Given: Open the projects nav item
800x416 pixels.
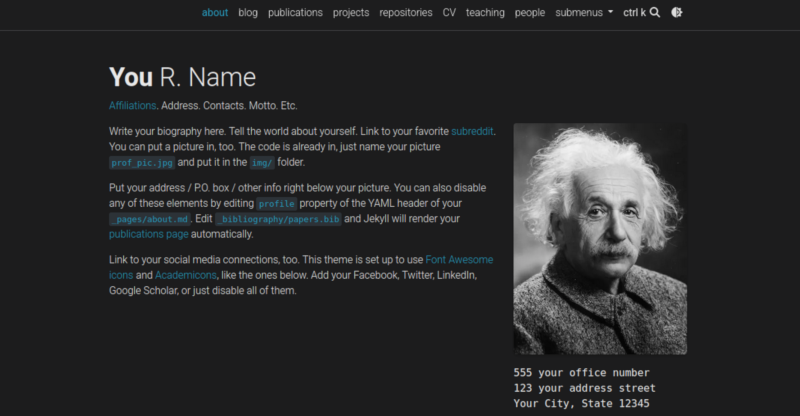Looking at the screenshot, I should tap(351, 13).
